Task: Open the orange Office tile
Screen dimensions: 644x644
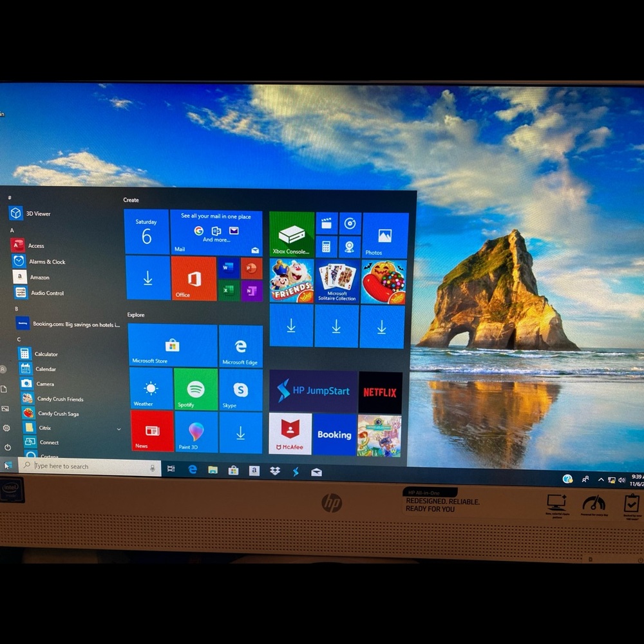Action: pyautogui.click(x=193, y=278)
